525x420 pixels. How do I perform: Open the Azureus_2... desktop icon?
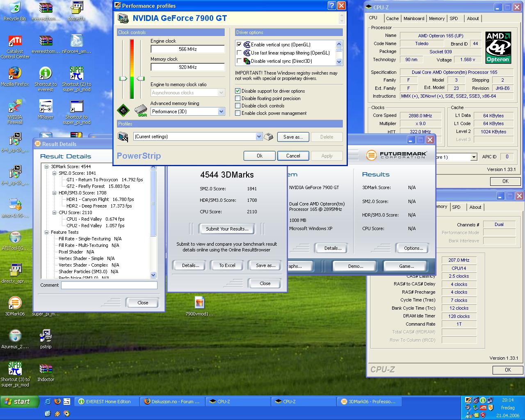pyautogui.click(x=15, y=339)
